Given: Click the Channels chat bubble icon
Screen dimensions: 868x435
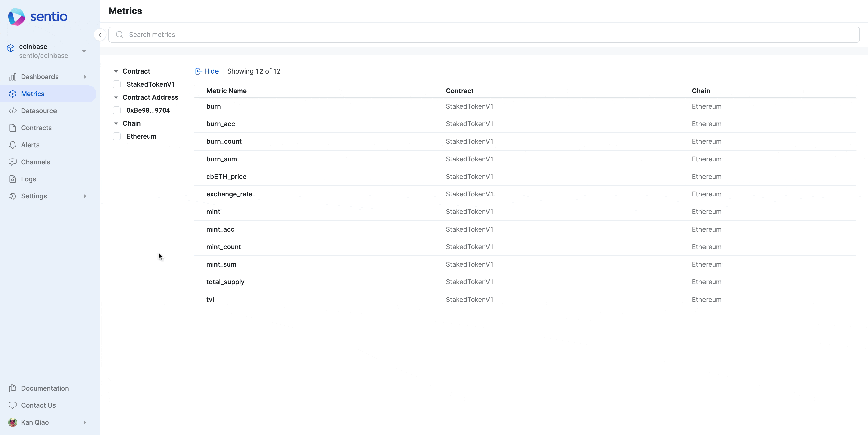Looking at the screenshot, I should coord(13,162).
